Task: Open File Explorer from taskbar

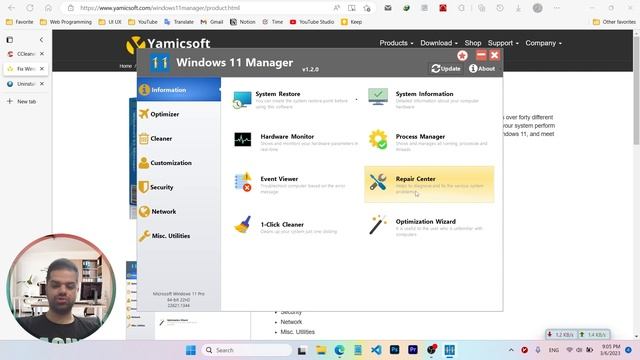Action: tap(321, 350)
